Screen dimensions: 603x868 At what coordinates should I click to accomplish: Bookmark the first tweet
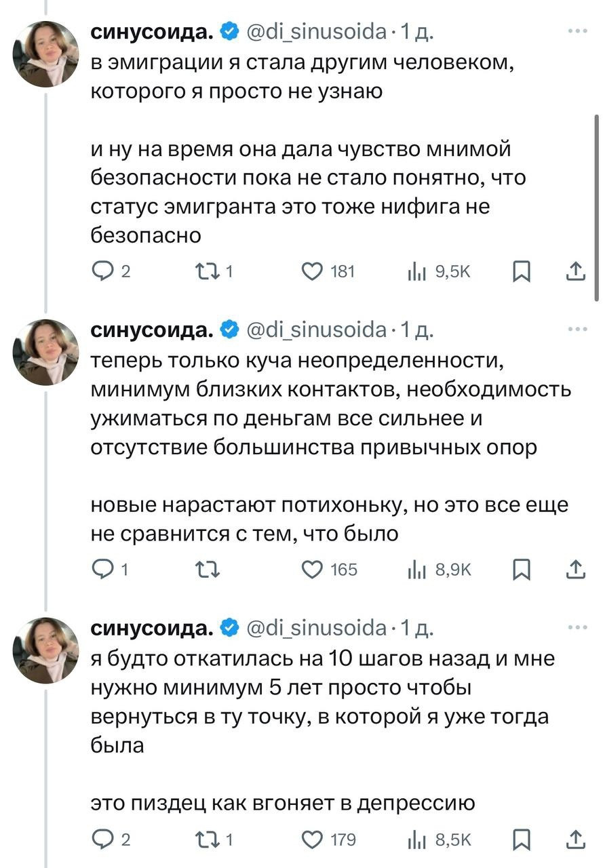[520, 272]
